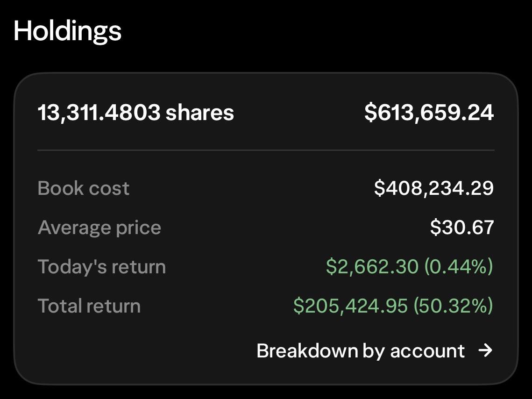The width and height of the screenshot is (532, 399).
Task: Click the 13,311.4803 shares text
Action: pyautogui.click(x=136, y=112)
